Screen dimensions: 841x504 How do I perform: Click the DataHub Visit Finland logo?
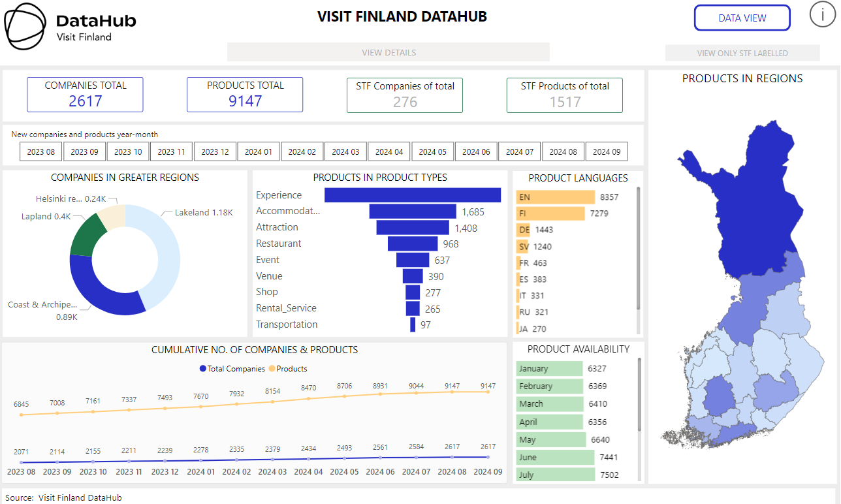71,26
